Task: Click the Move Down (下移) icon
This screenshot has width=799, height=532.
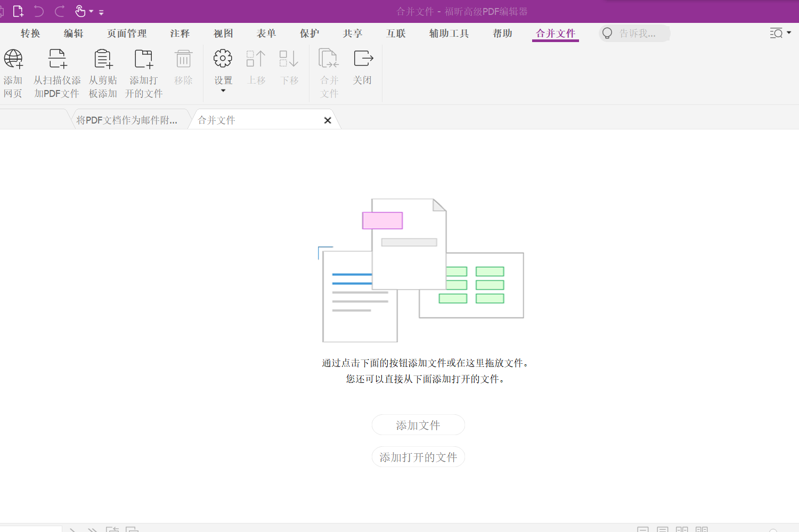Action: (x=289, y=59)
